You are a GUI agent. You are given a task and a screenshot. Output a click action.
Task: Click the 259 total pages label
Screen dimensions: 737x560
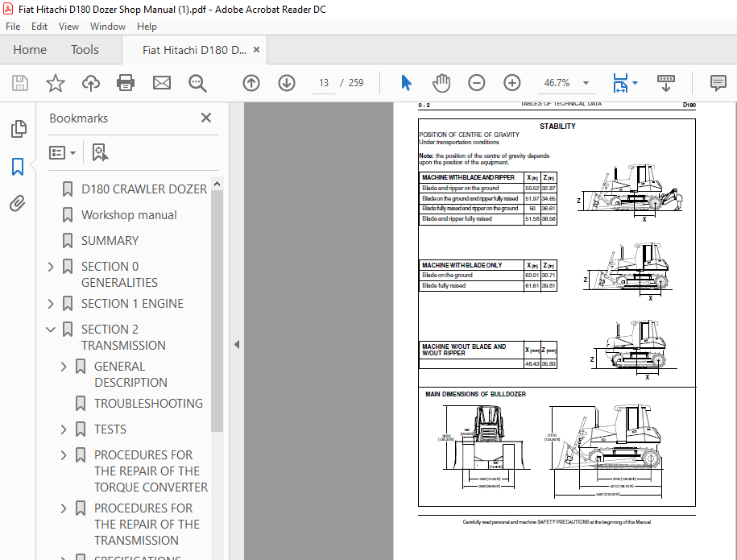coord(356,83)
